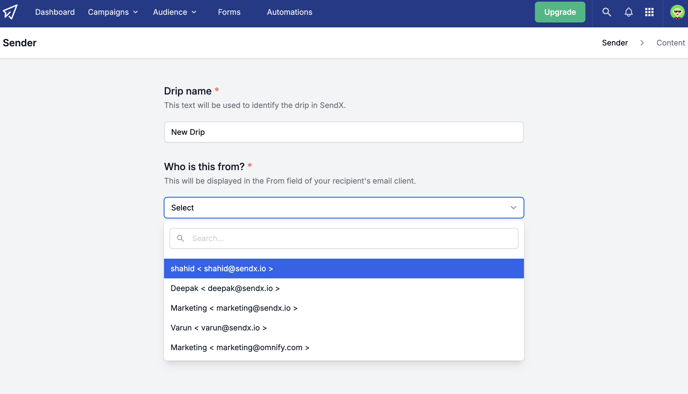Viewport: 688px width, 394px height.
Task: Open the apps grid menu
Action: pyautogui.click(x=649, y=12)
